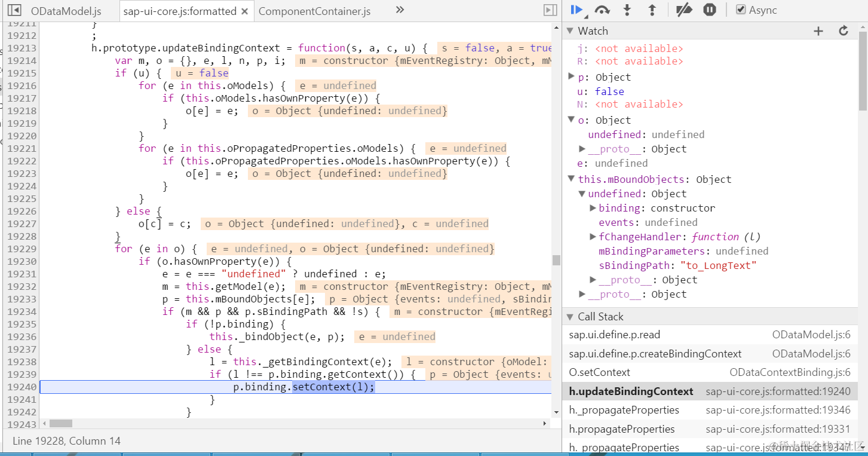The image size is (868, 456).
Task: Switch to the ODataModel.js tab
Action: coord(66,11)
